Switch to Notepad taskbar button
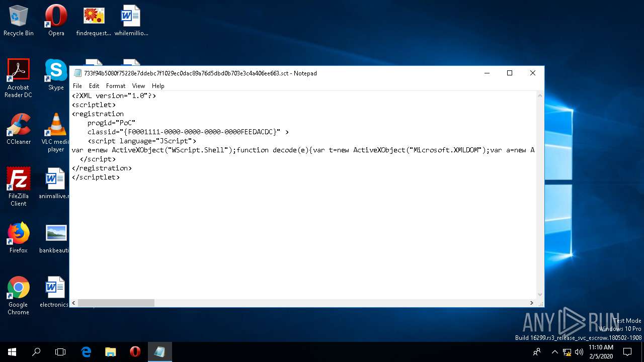The image size is (644, 362). pyautogui.click(x=159, y=352)
